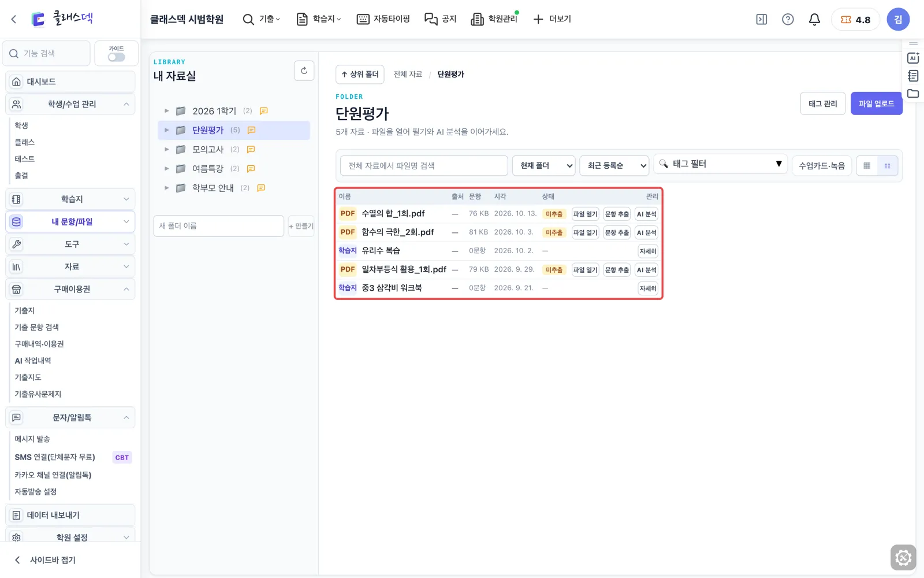Screen dimensions: 924x578
Task: Open the 기출 top menu
Action: 262,20
